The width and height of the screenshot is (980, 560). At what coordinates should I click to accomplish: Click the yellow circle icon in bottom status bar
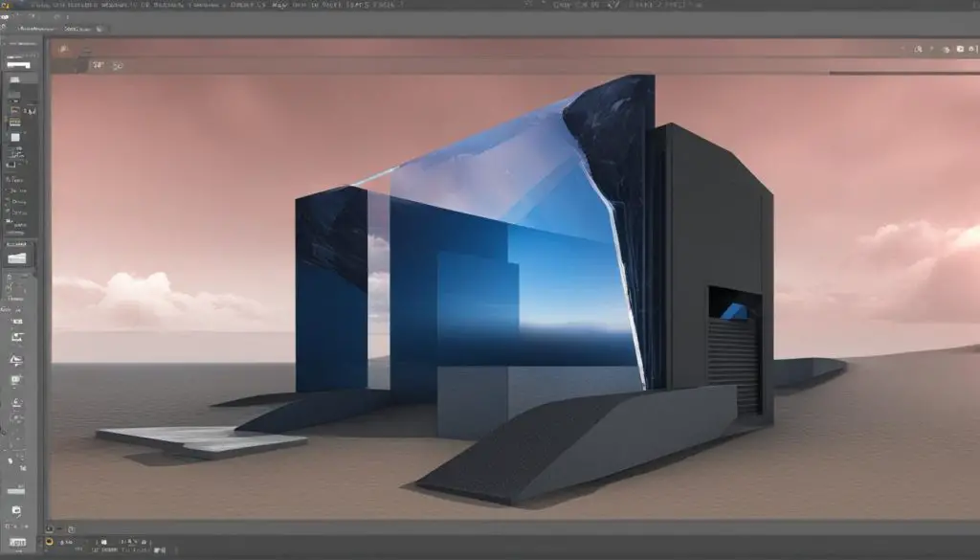(50, 541)
